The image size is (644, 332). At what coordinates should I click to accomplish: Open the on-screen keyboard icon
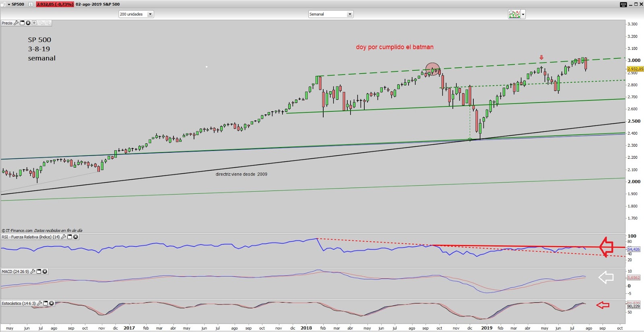623,4
